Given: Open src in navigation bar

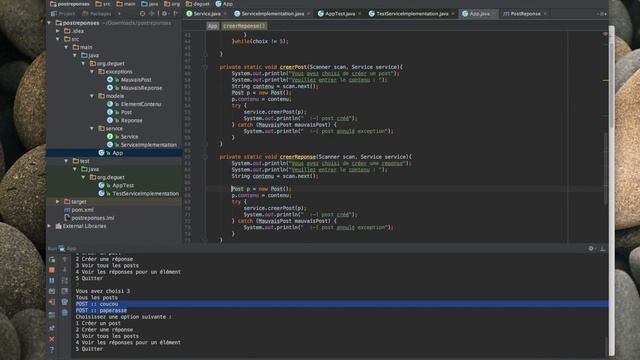Looking at the screenshot, I should click(x=103, y=4).
